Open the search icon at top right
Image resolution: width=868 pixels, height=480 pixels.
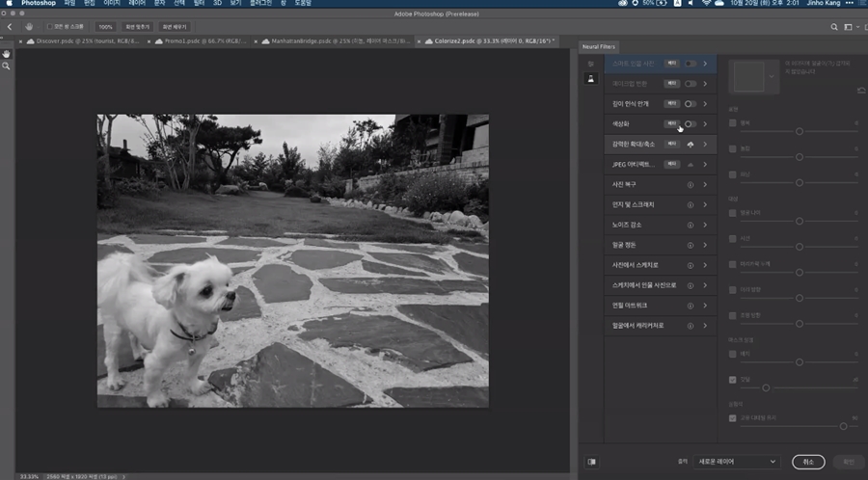tap(834, 27)
